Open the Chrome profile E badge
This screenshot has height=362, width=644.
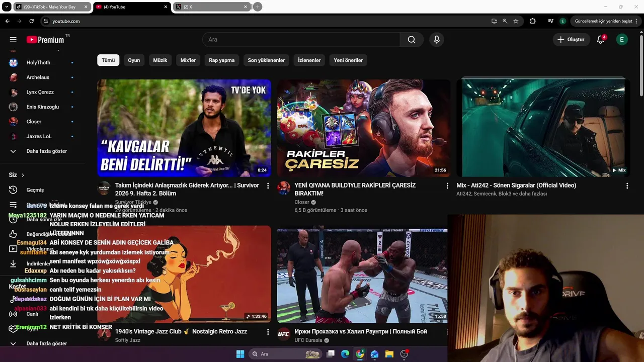562,21
